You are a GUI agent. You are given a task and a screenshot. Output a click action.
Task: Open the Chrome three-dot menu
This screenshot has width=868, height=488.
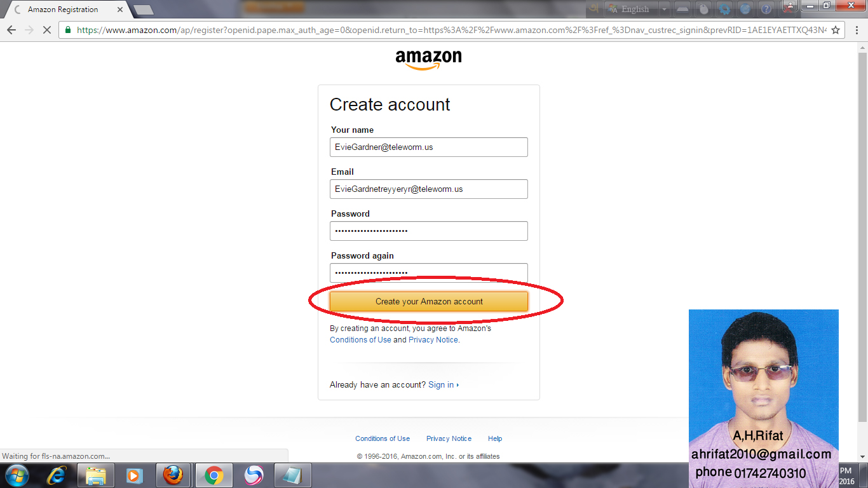coord(854,30)
